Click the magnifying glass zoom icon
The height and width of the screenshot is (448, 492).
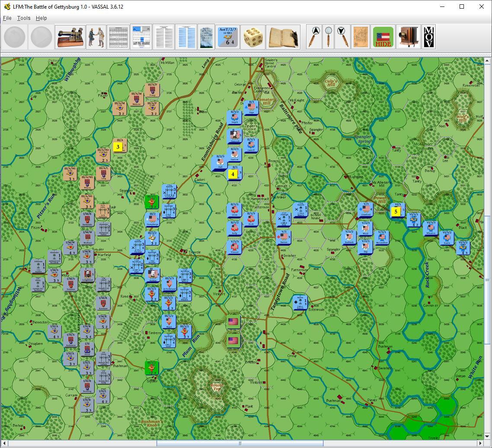[x=329, y=37]
